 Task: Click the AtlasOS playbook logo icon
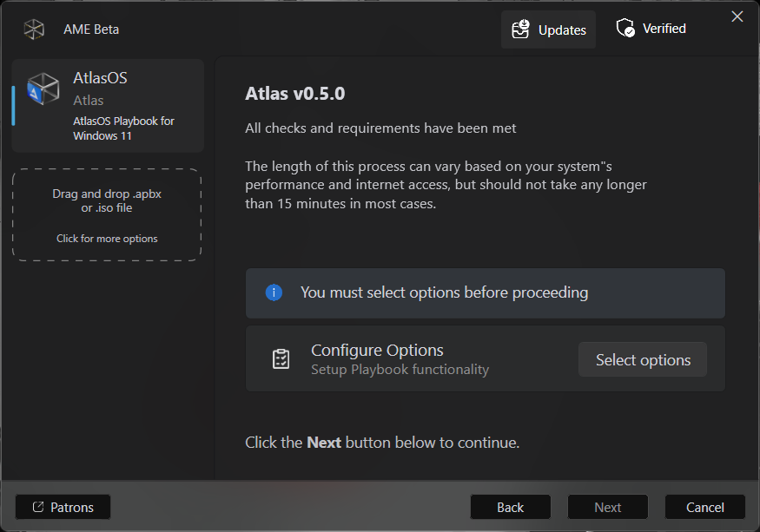[43, 89]
